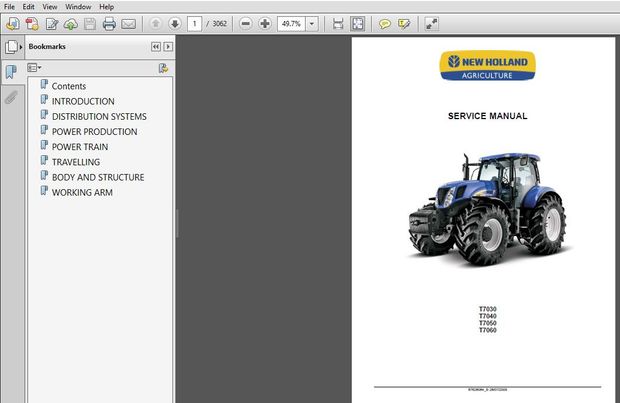620x403 pixels.
Task: Open the Window menu
Action: point(78,7)
